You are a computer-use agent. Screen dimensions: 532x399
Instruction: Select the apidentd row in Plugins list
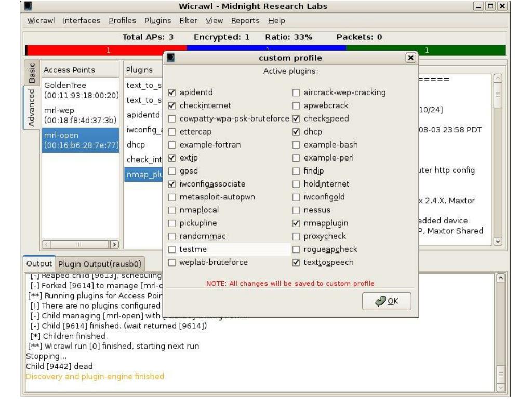tap(143, 115)
